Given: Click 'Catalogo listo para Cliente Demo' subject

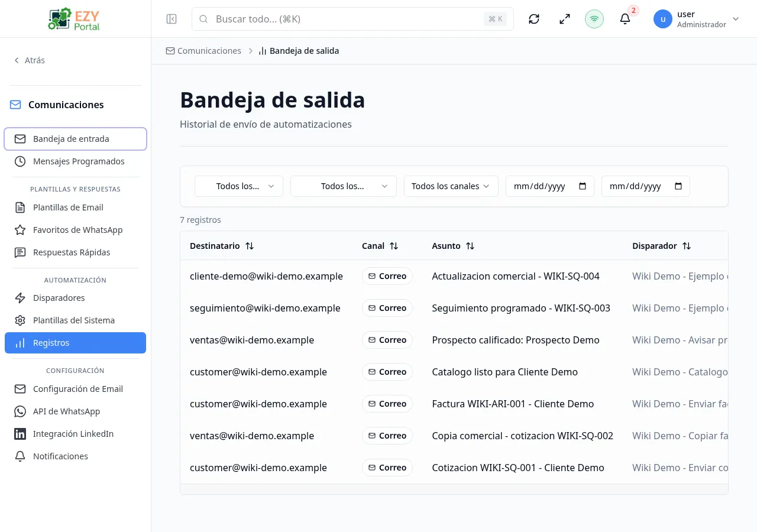Looking at the screenshot, I should (505, 372).
